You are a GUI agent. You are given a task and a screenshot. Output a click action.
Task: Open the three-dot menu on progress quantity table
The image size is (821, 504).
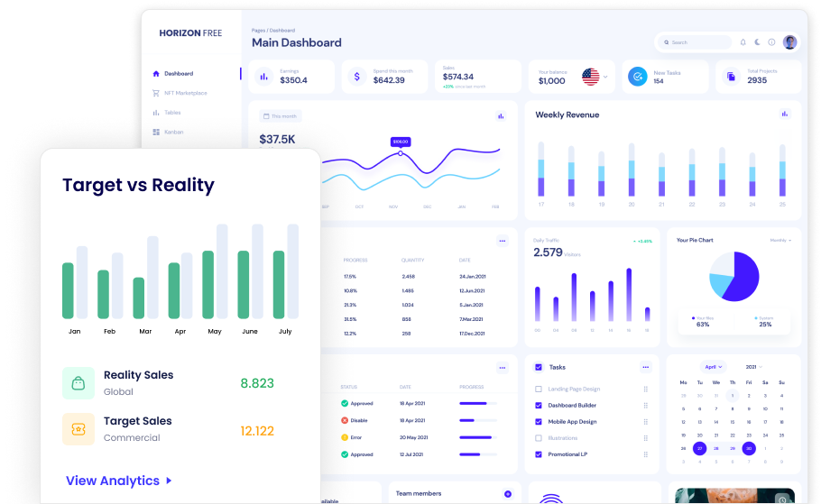503,241
